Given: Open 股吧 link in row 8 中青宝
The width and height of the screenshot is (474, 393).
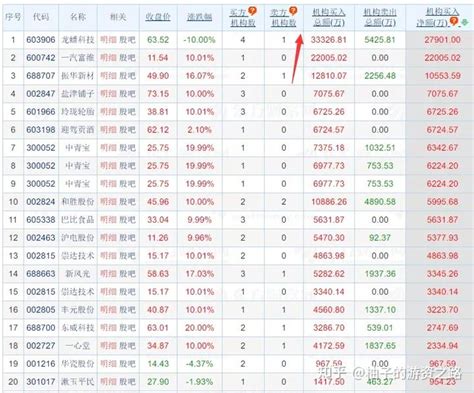Looking at the screenshot, I should (x=127, y=166).
